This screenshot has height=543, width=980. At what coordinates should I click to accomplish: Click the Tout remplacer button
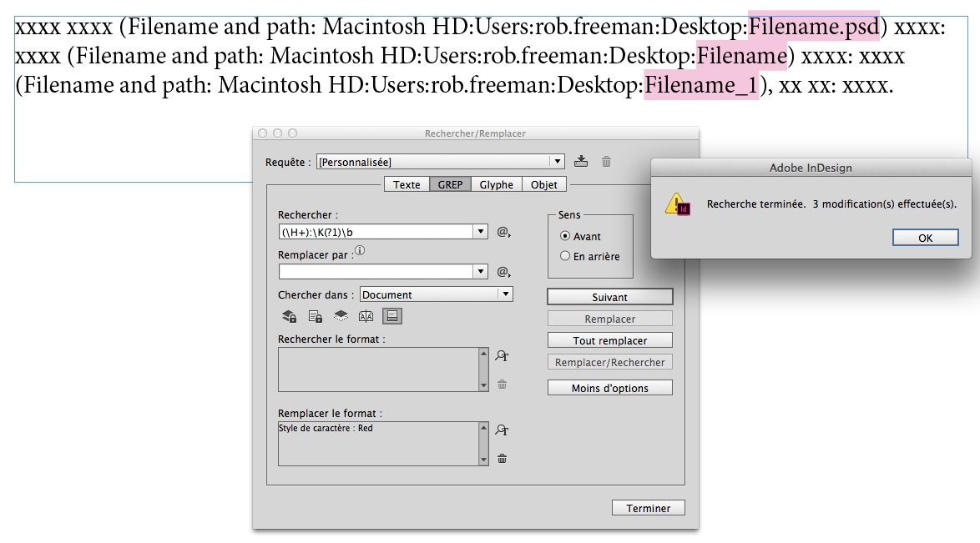pyautogui.click(x=609, y=340)
